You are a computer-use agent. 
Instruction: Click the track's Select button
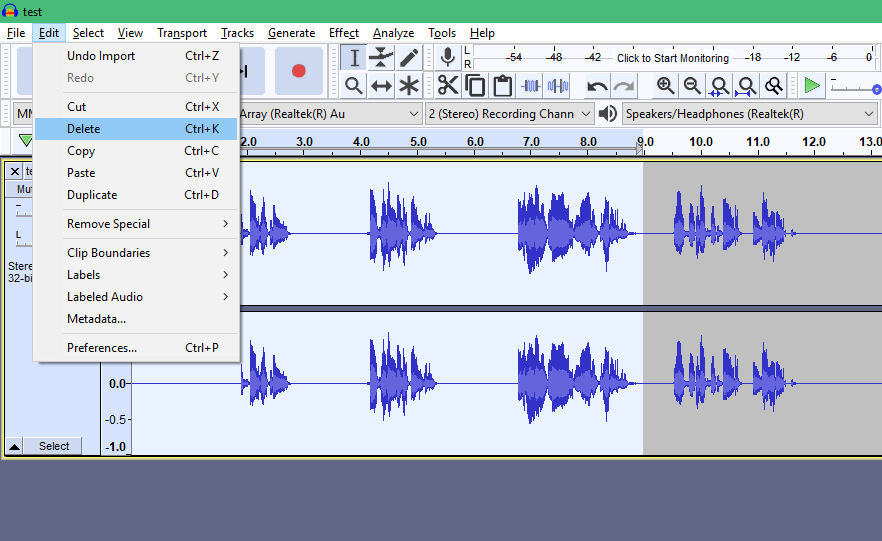coord(54,446)
